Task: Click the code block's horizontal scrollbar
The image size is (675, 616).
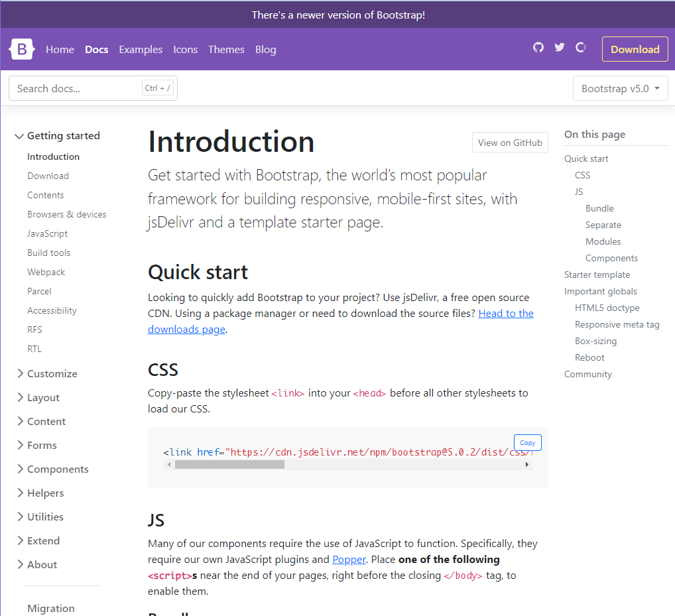Action: (x=229, y=464)
